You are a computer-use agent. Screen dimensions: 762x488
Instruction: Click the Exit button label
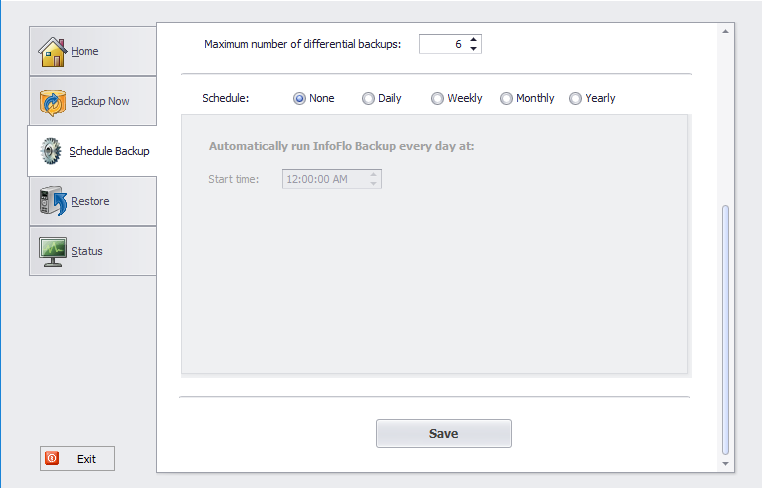tap(86, 459)
